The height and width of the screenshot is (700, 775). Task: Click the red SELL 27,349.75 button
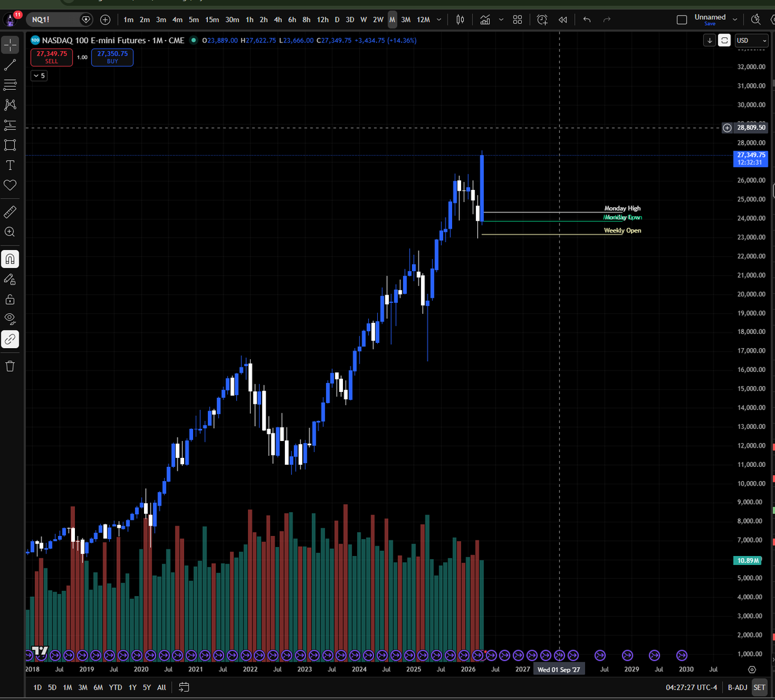(x=51, y=57)
